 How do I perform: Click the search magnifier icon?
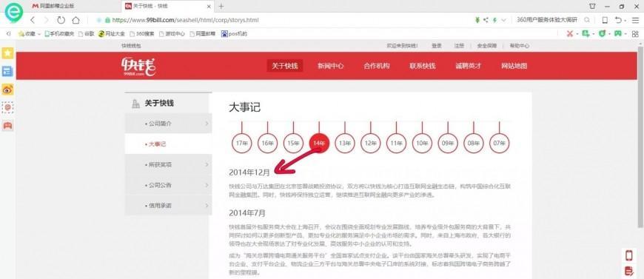(587, 20)
